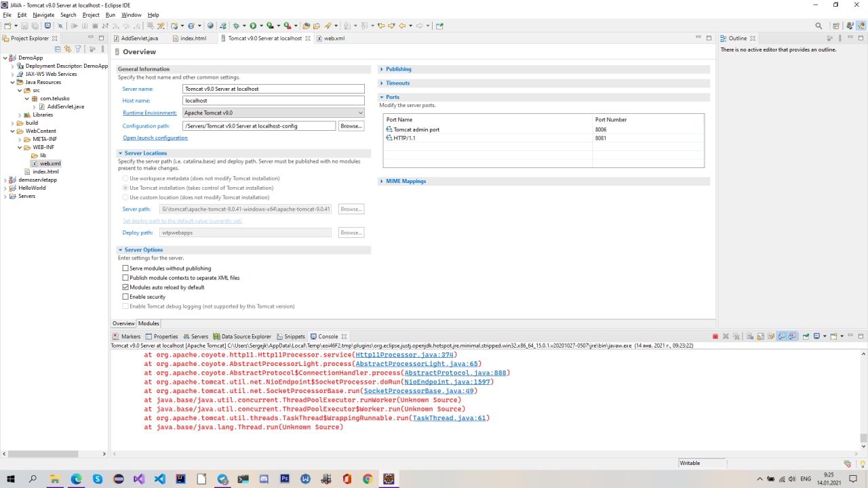
Task: Select AddServlet.java in Project Explorer tree
Action: pyautogui.click(x=66, y=106)
